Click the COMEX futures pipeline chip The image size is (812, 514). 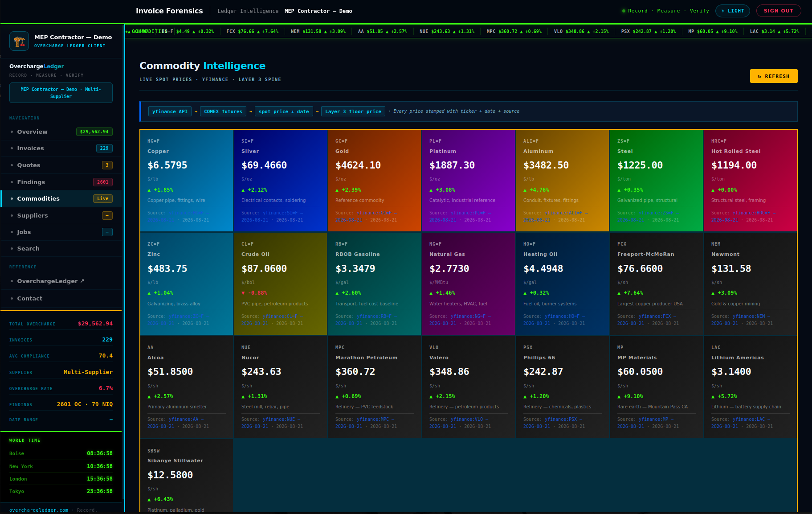pyautogui.click(x=223, y=111)
